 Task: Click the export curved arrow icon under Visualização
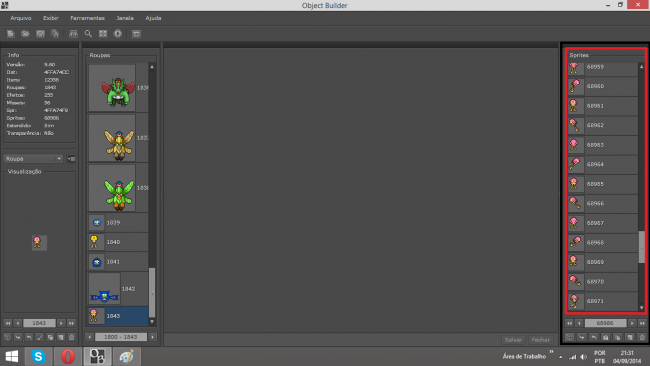coord(29,337)
